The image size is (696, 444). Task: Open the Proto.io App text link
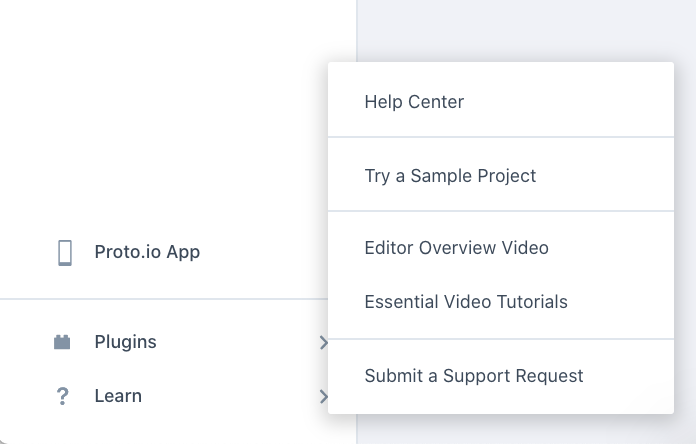[x=147, y=252]
